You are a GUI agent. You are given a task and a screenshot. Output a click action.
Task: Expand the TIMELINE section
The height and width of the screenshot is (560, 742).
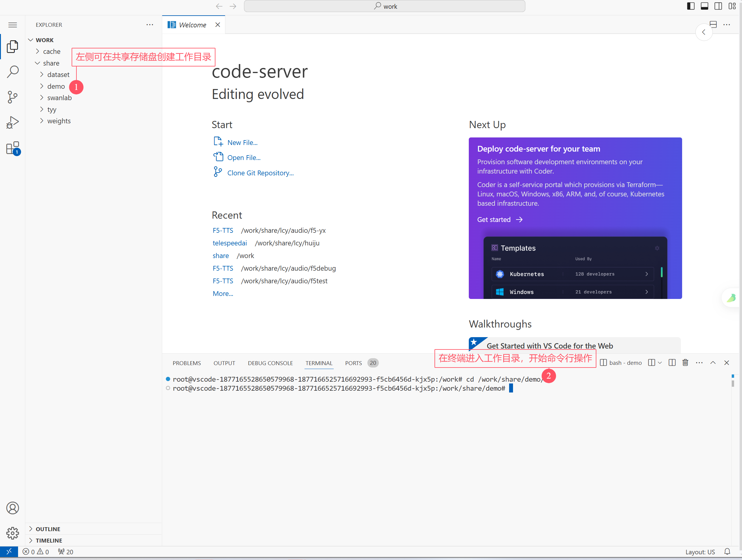tap(94, 540)
